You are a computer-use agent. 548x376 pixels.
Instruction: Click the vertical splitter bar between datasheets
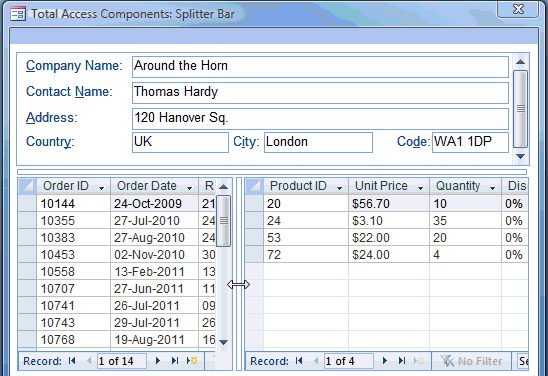pos(239,273)
